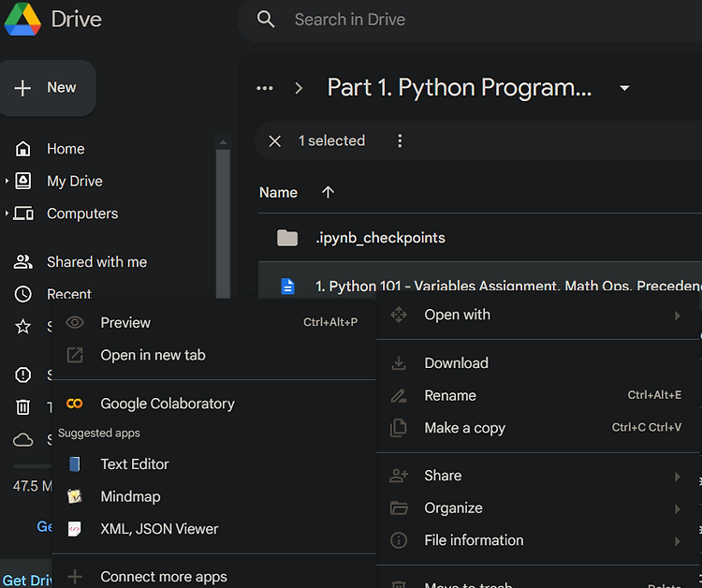The image size is (702, 588).
Task: Click the sidebar scrollbar up arrow
Action: pos(223,142)
